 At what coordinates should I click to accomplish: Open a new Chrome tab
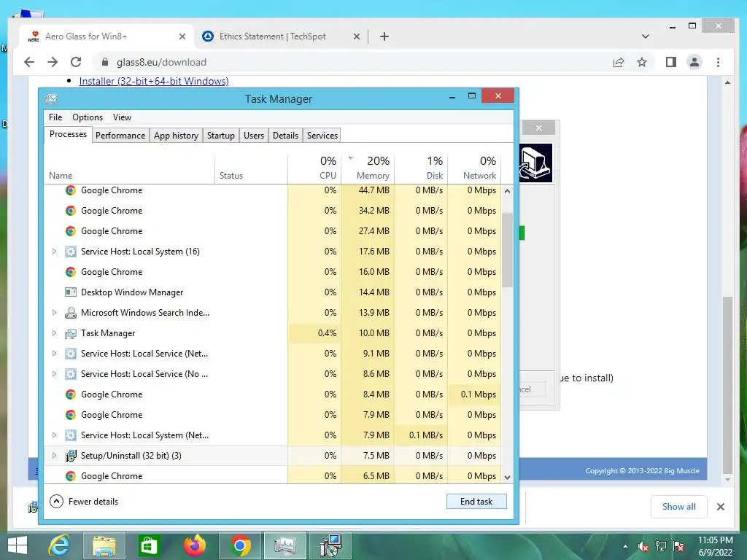(x=384, y=36)
